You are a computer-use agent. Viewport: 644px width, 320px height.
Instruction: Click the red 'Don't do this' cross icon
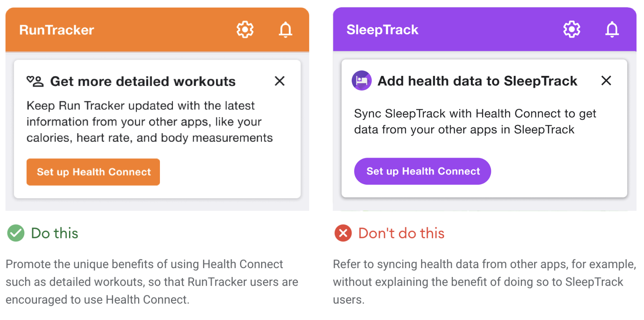coord(342,233)
